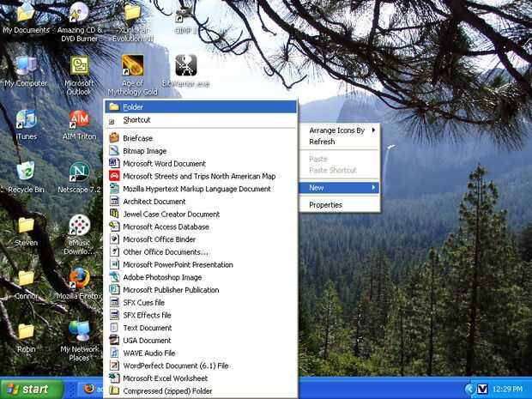Create a Jewel Case Creator Document
This screenshot has width=532, height=399.
201,215
